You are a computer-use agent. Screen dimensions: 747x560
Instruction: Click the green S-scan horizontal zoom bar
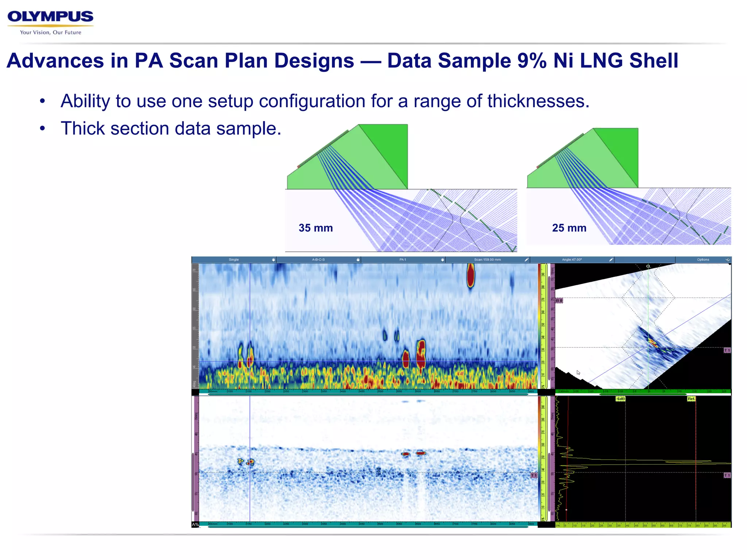tap(643, 394)
